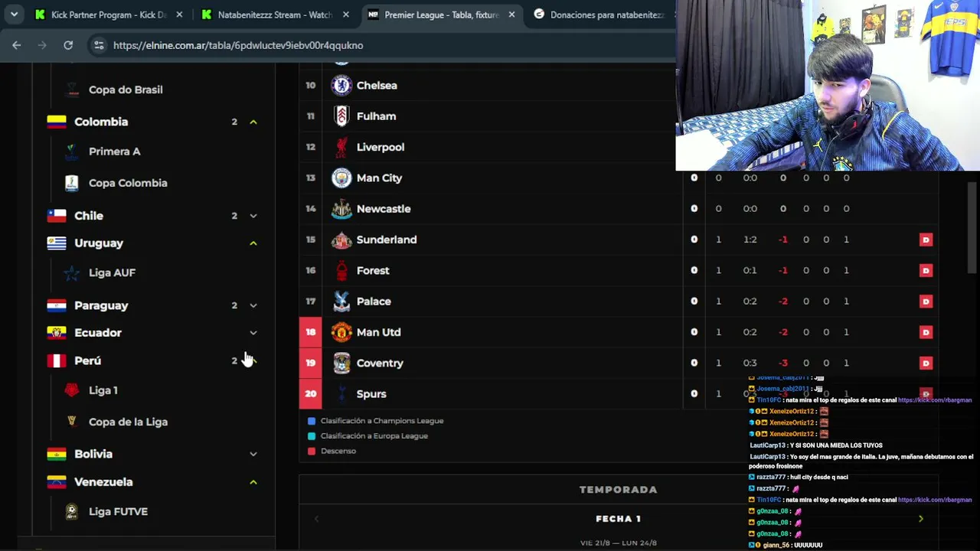The image size is (980, 551).
Task: Close the Kick Partner Program tab
Action: (x=179, y=15)
